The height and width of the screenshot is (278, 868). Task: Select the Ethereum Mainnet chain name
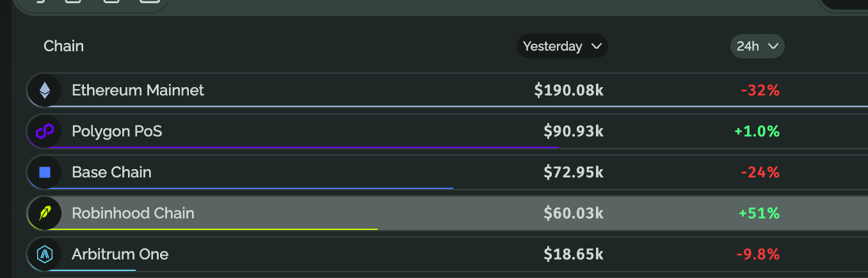138,90
